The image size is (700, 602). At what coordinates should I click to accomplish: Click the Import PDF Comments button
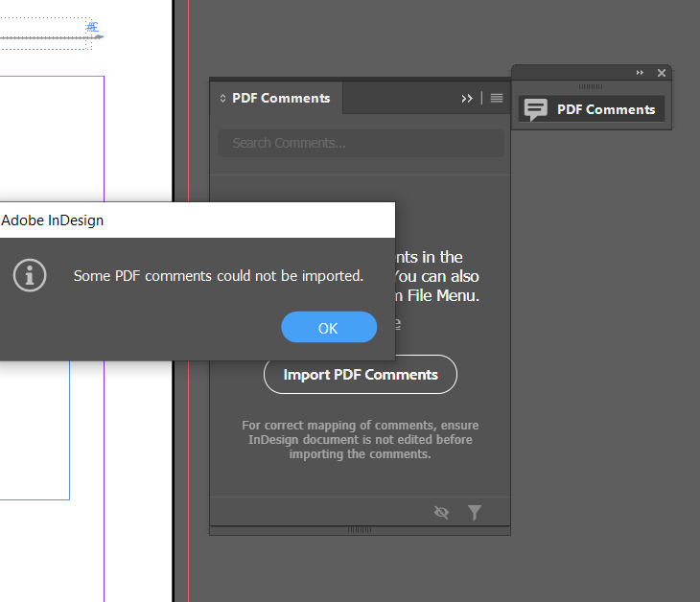(x=361, y=375)
